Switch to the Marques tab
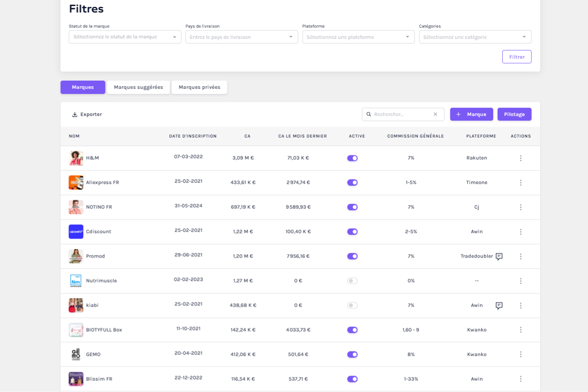Screen dimensions: 588x392 pyautogui.click(x=83, y=87)
